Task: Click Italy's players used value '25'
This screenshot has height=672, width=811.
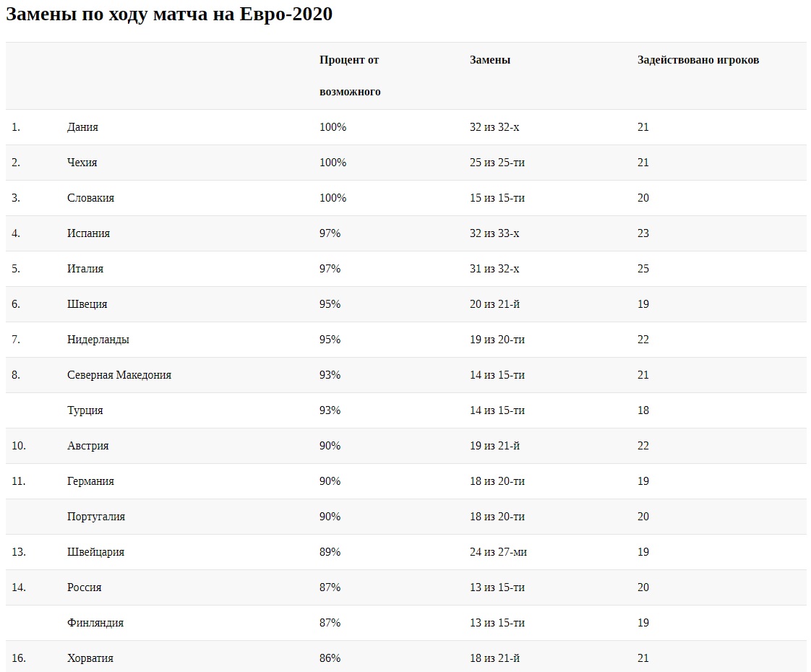Action: 643,269
